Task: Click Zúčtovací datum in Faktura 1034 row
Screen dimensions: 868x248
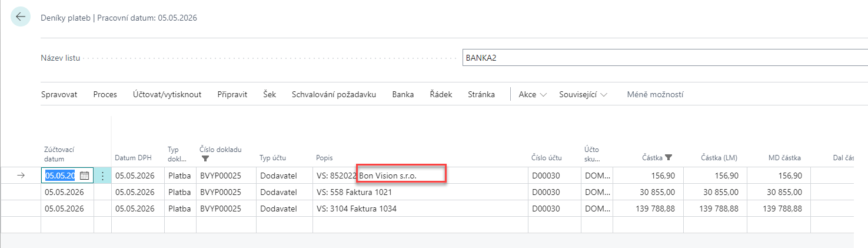Action: pyautogui.click(x=64, y=209)
